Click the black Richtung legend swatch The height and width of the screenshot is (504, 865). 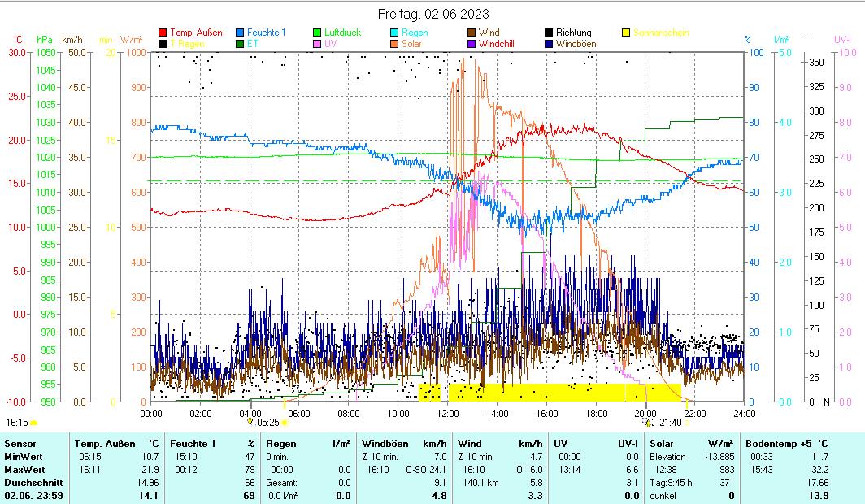(549, 33)
